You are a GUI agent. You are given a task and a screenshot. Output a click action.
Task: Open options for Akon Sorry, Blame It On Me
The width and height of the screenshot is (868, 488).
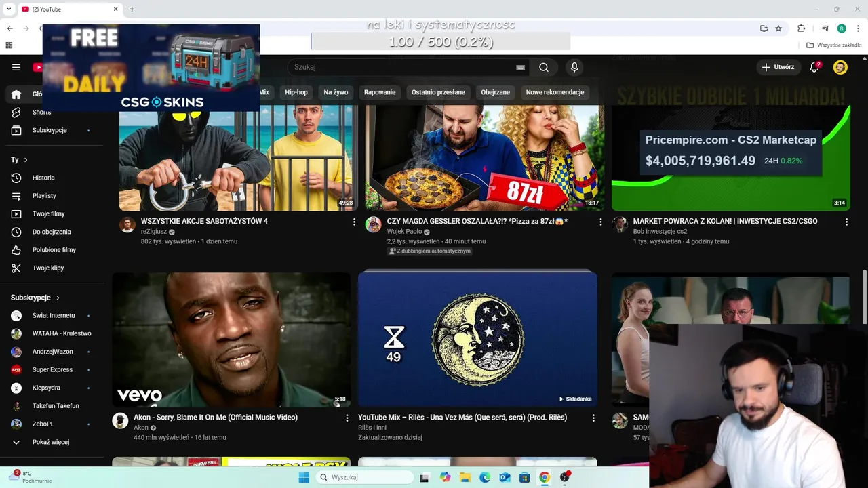347,418
